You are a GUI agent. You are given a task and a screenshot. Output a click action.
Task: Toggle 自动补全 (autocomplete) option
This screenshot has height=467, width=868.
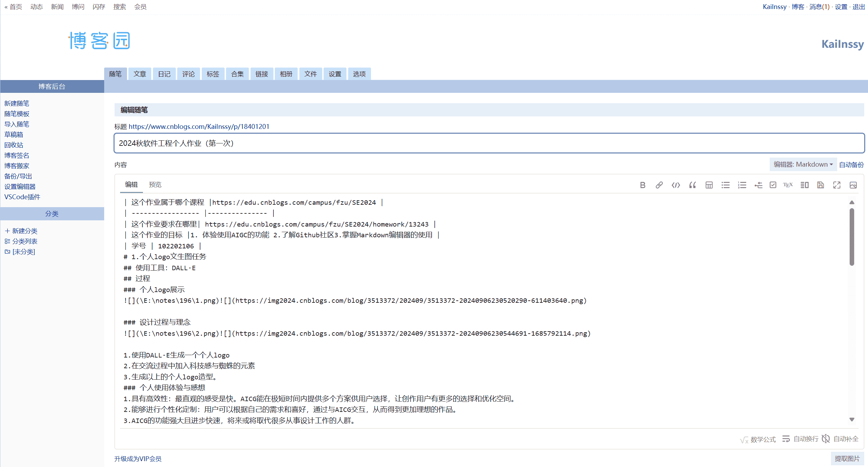(840, 439)
